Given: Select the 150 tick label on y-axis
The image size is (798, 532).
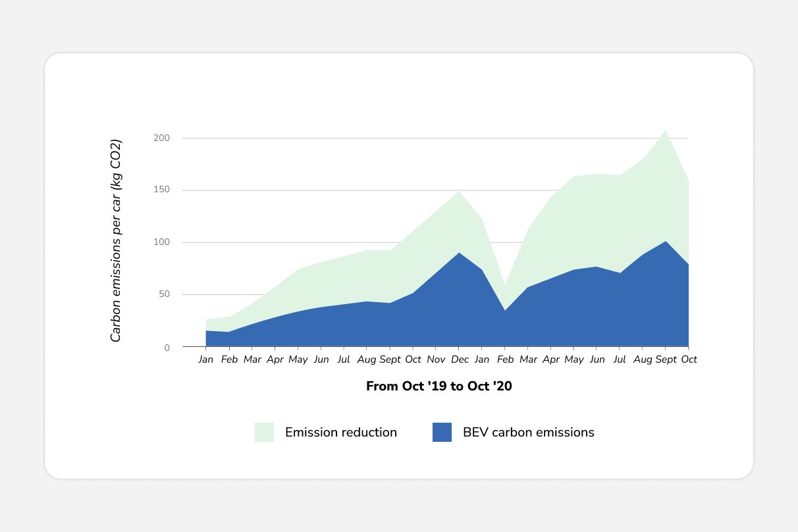Looking at the screenshot, I should click(x=162, y=190).
